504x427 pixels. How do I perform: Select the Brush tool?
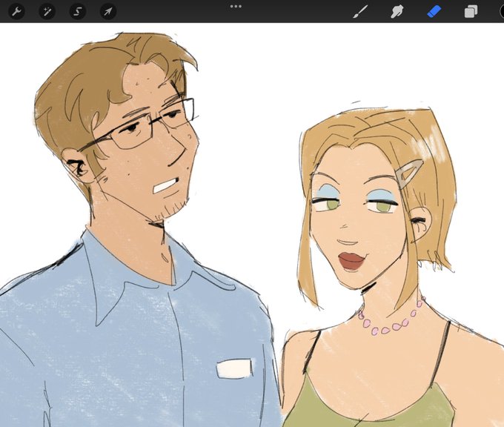(360, 12)
